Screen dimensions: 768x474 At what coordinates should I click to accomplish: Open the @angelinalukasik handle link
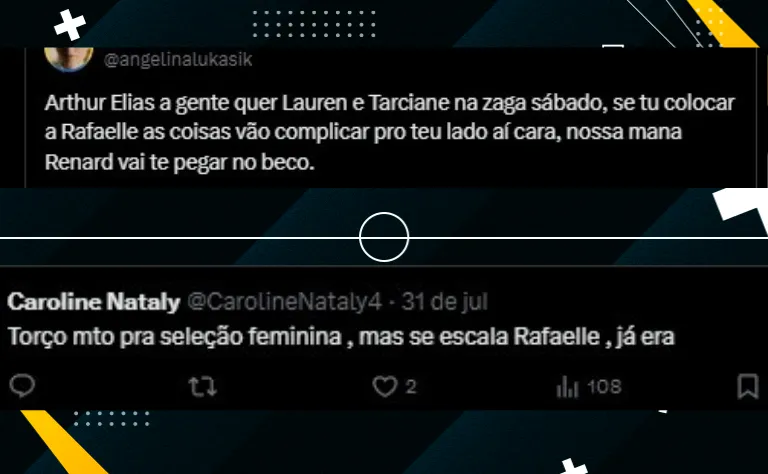(178, 60)
